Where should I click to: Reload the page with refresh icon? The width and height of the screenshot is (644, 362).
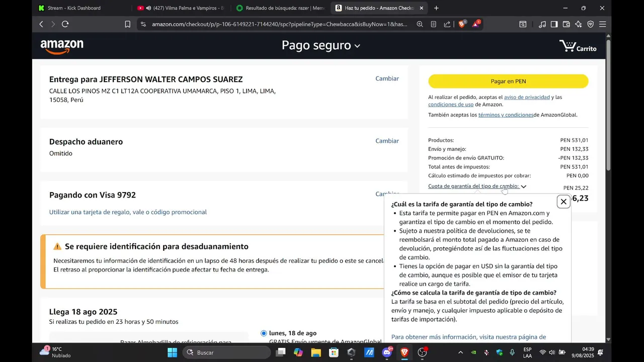[x=65, y=24]
